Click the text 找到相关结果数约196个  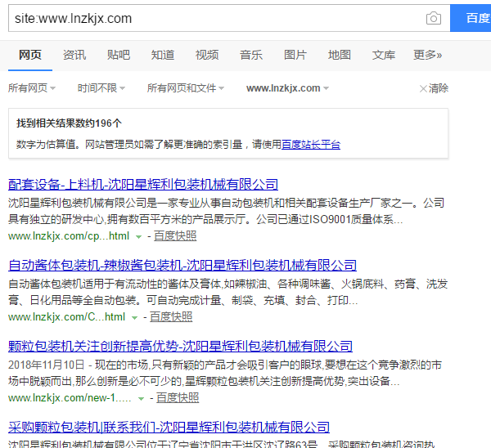(x=69, y=123)
